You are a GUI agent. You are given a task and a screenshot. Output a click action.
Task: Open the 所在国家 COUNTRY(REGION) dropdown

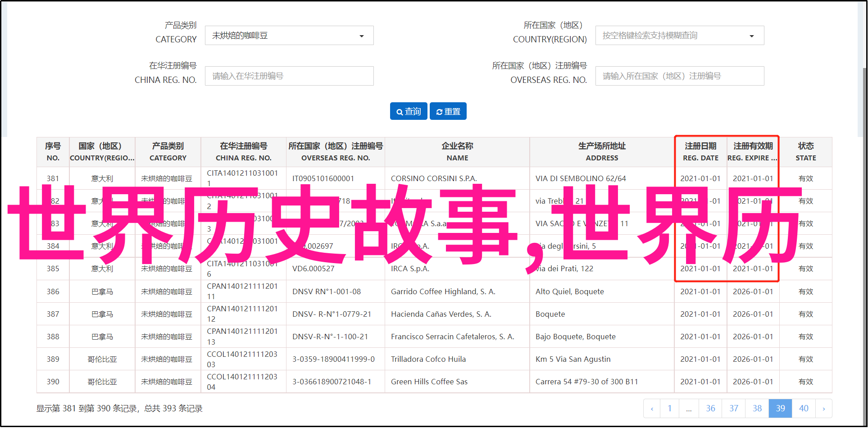pos(680,36)
